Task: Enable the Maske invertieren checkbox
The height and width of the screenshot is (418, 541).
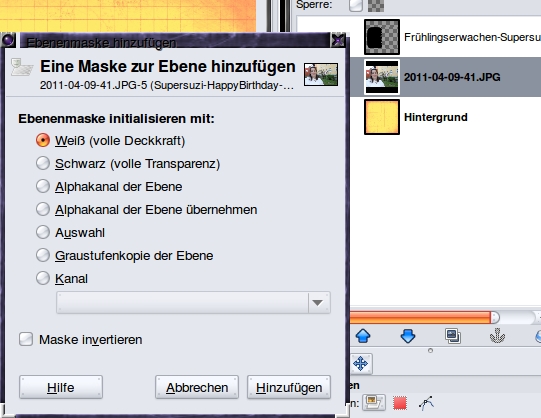Action: pos(26,339)
